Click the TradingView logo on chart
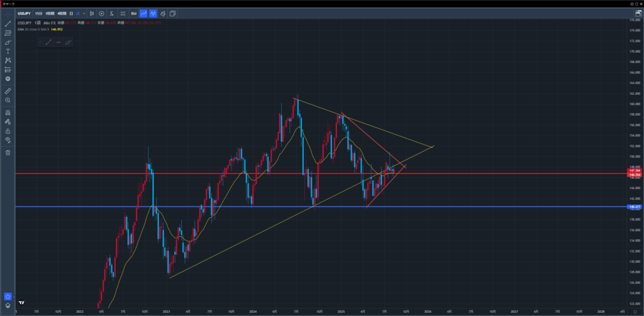 point(21,303)
